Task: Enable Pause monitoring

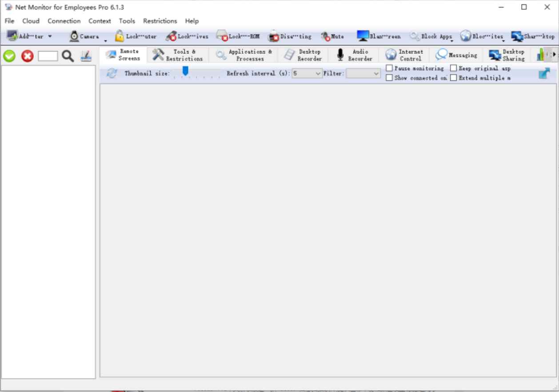Action: point(390,68)
